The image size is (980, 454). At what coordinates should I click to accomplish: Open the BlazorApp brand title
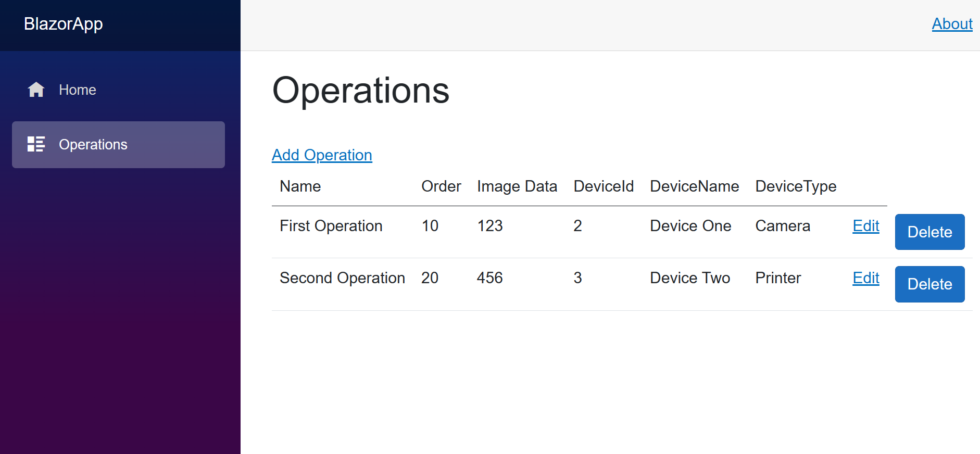coord(64,24)
